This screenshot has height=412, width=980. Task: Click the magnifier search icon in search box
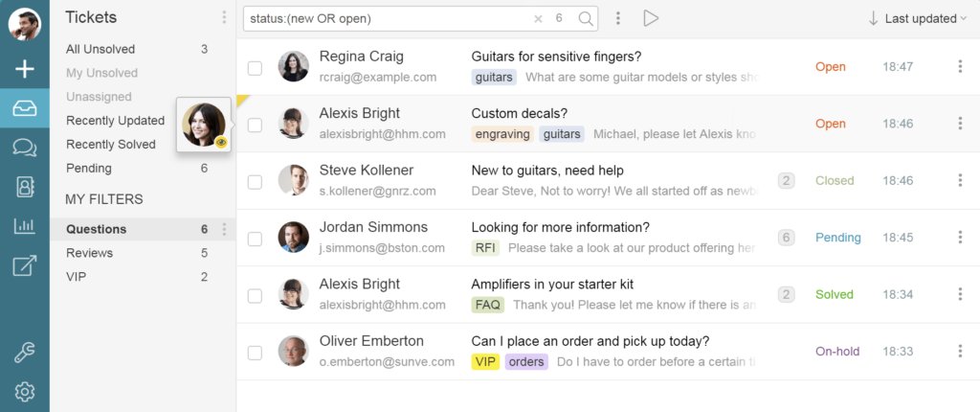click(586, 19)
